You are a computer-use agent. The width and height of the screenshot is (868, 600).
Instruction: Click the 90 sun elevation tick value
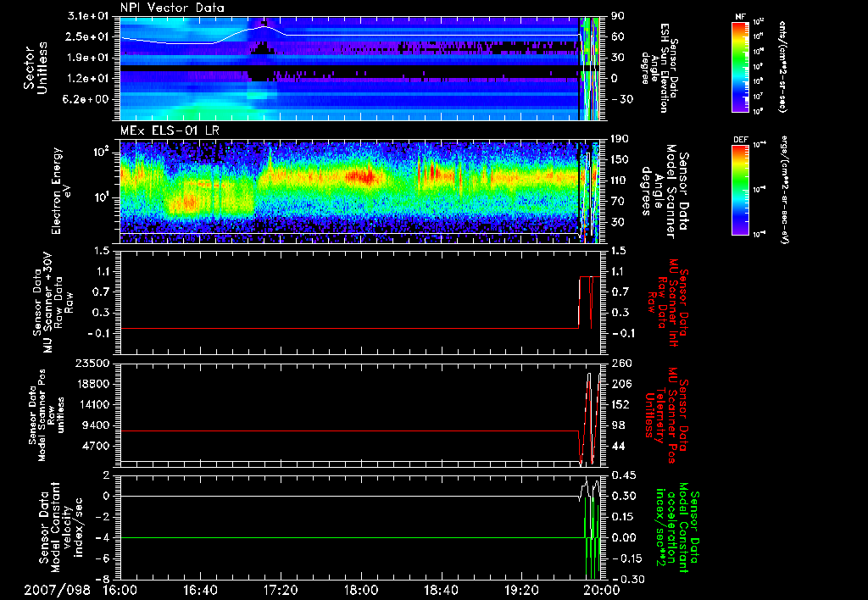(618, 16)
